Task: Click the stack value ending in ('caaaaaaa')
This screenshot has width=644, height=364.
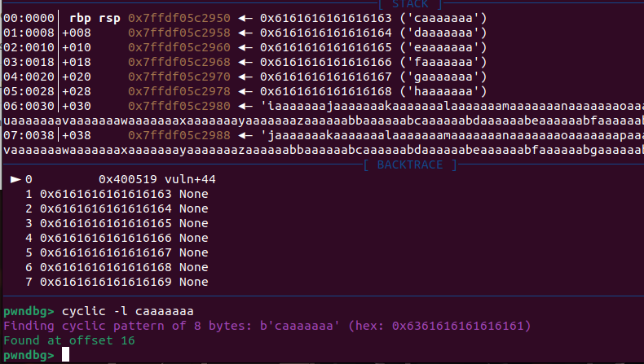Action: 373,17
